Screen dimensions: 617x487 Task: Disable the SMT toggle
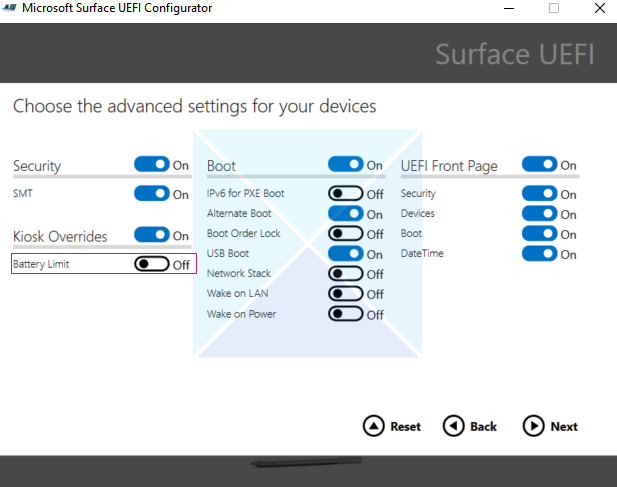click(x=151, y=194)
